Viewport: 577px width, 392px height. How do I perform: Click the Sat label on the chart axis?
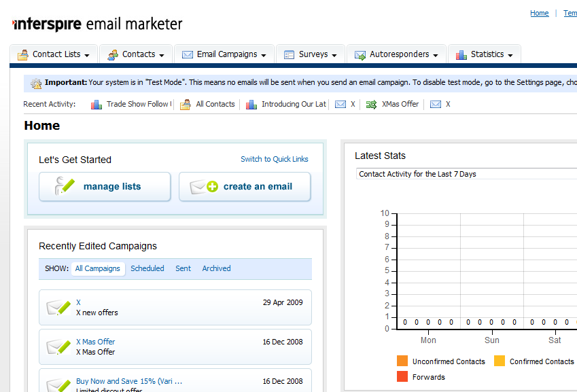pos(555,340)
